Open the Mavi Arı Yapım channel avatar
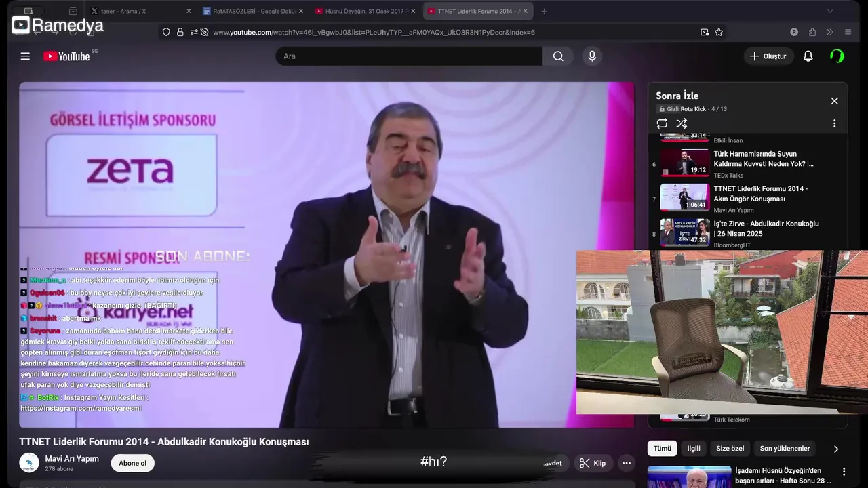Image resolution: width=868 pixels, height=488 pixels. [x=29, y=463]
